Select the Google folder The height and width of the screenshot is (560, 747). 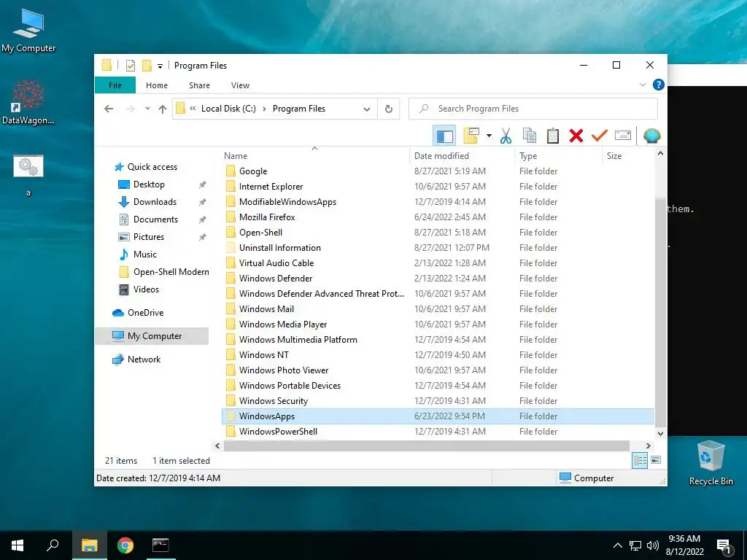click(253, 171)
